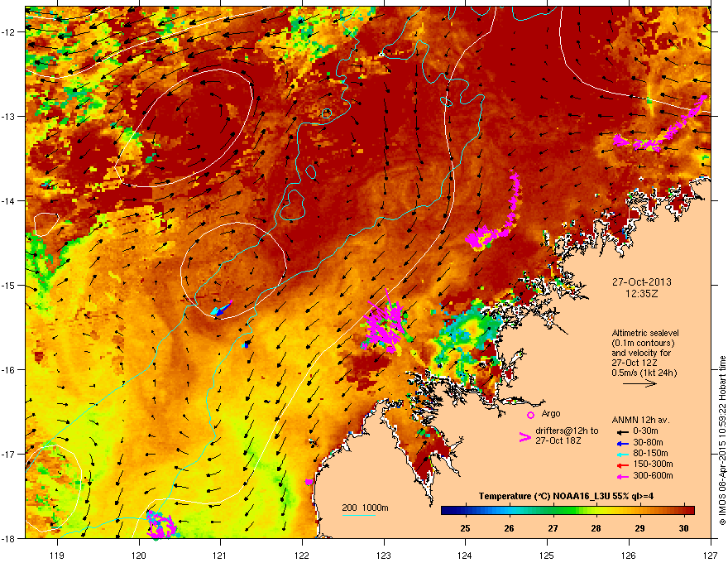This screenshot has width=728, height=563.
Task: Click the magenta-cyan drifter cluster near 120.2°E, -18
Action: [161, 524]
